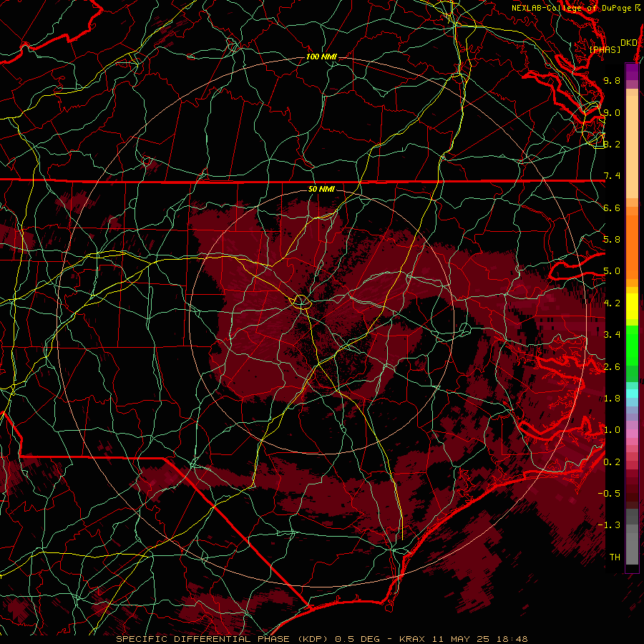
Task: Click the 6.6 legend value
Action: point(612,208)
